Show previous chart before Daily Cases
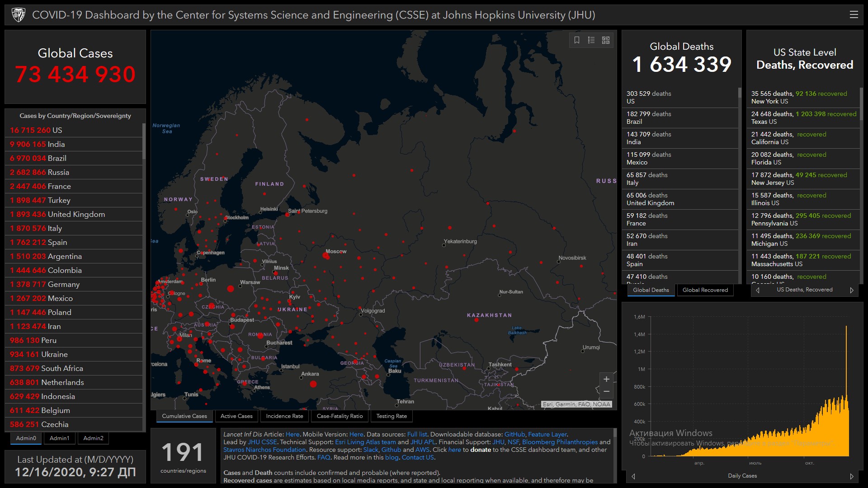The width and height of the screenshot is (868, 488). [633, 476]
